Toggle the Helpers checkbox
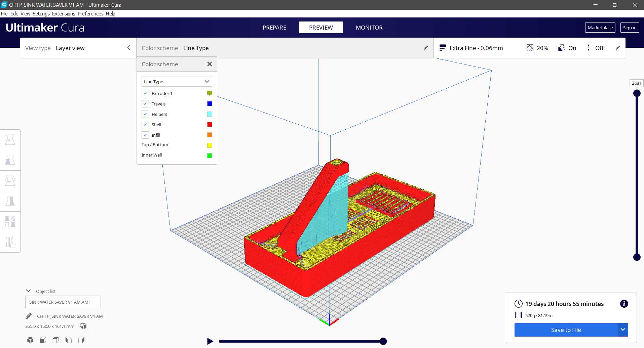The image size is (644, 348). point(145,114)
